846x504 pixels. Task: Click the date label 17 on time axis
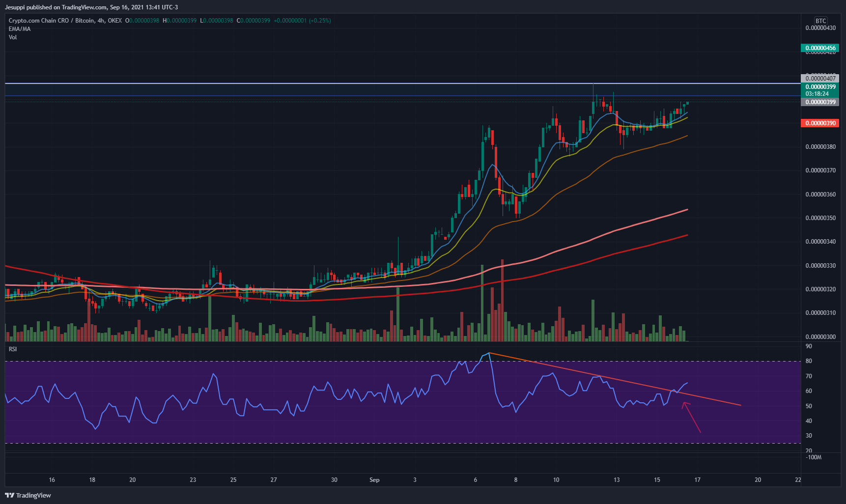(x=697, y=480)
